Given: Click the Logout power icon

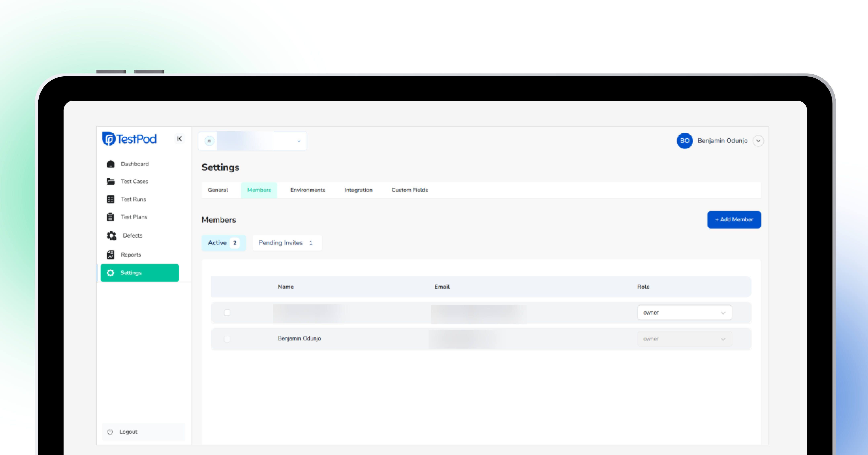Looking at the screenshot, I should pos(110,432).
